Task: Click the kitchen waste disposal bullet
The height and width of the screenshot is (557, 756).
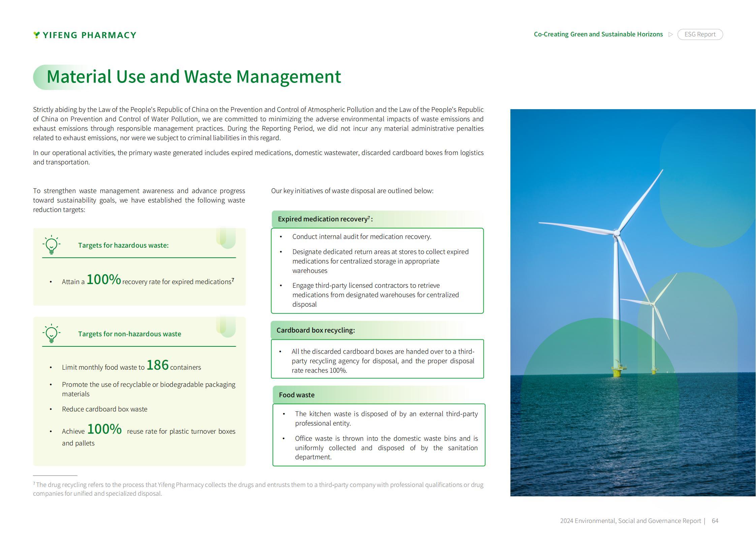Action: point(386,419)
